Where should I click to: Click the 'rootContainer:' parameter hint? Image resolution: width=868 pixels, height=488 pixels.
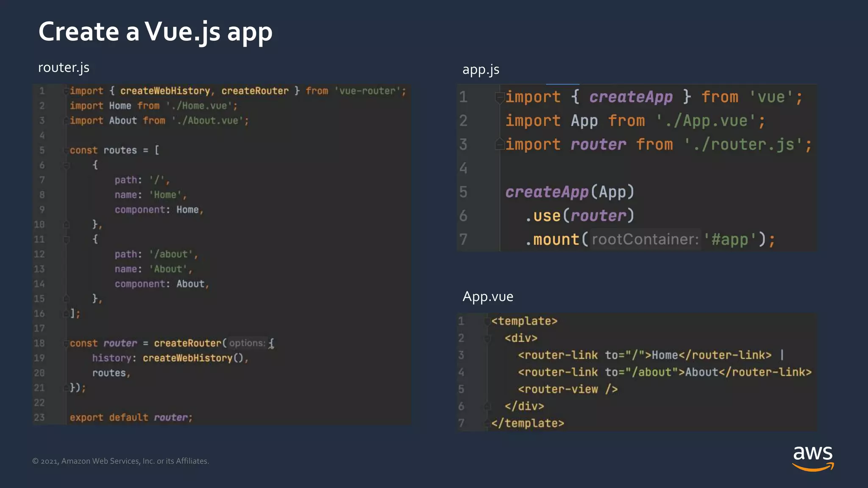645,239
